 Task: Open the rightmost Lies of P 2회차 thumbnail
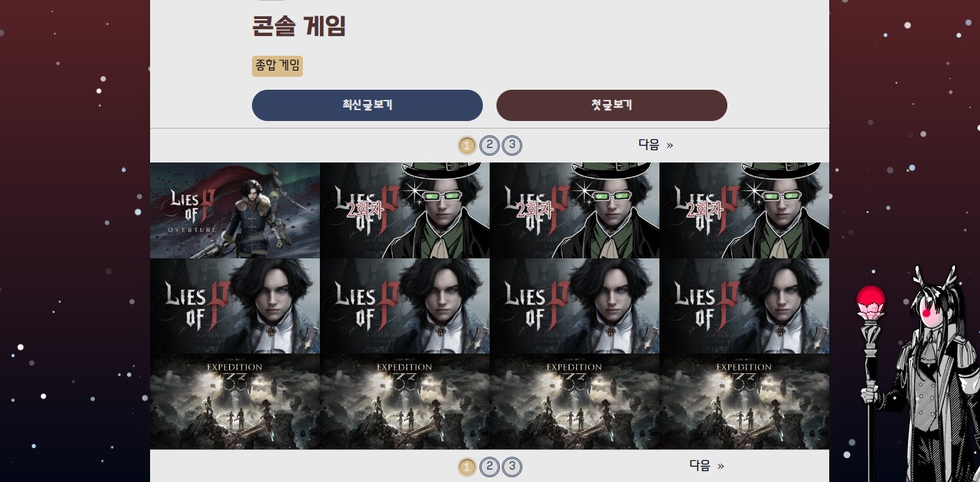tap(744, 210)
